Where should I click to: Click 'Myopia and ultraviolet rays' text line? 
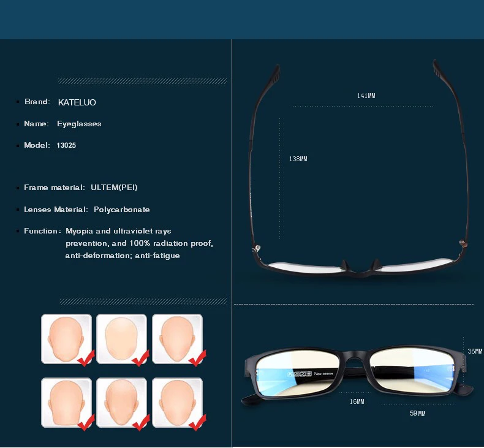click(118, 231)
